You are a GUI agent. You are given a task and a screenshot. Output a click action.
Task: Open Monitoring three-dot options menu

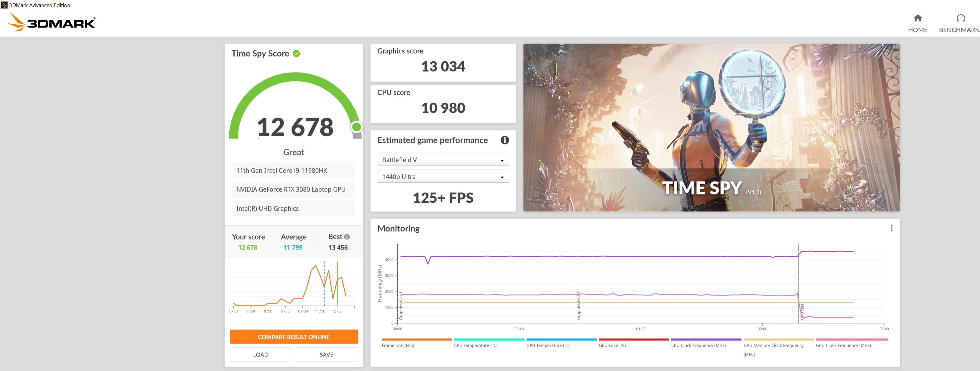(x=891, y=228)
